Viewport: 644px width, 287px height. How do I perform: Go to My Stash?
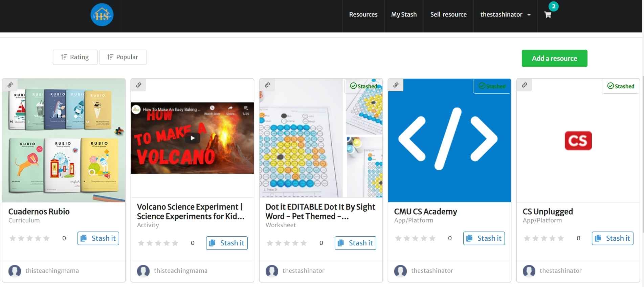404,15
